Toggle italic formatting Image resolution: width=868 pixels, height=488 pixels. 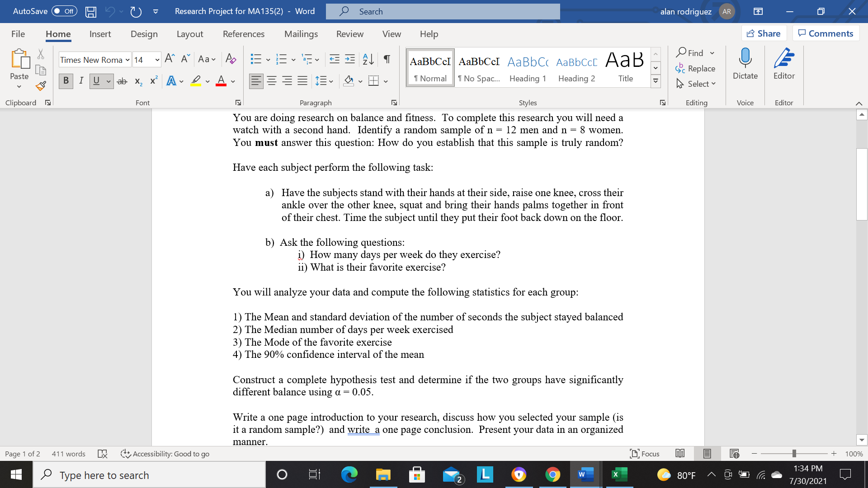point(81,81)
